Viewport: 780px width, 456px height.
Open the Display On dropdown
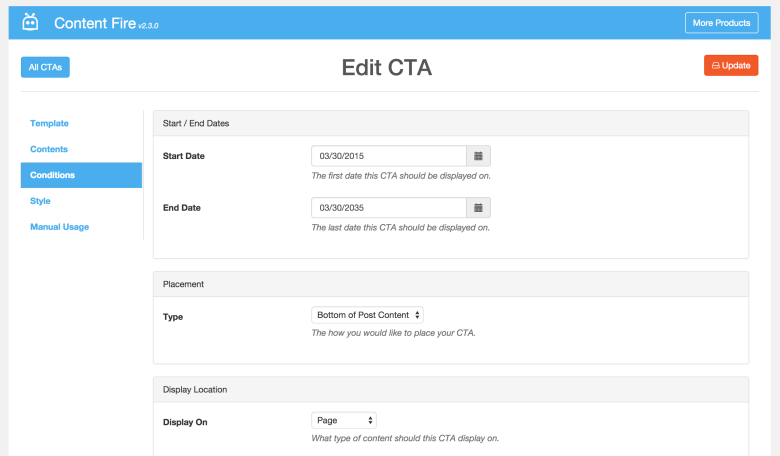pyautogui.click(x=344, y=421)
